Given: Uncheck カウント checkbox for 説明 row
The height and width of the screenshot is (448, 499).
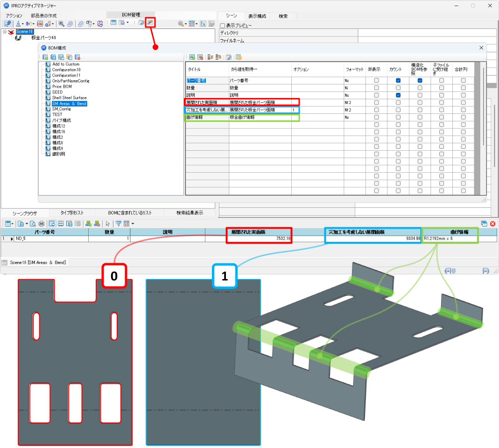Looking at the screenshot, I should pyautogui.click(x=398, y=95).
